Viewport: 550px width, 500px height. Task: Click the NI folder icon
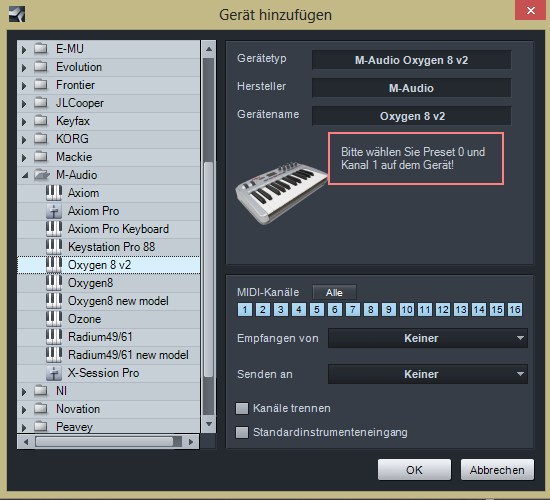tap(41, 391)
